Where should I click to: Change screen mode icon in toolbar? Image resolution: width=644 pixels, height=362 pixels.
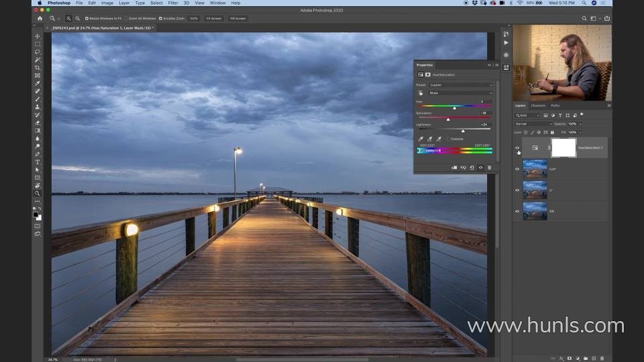pos(38,234)
